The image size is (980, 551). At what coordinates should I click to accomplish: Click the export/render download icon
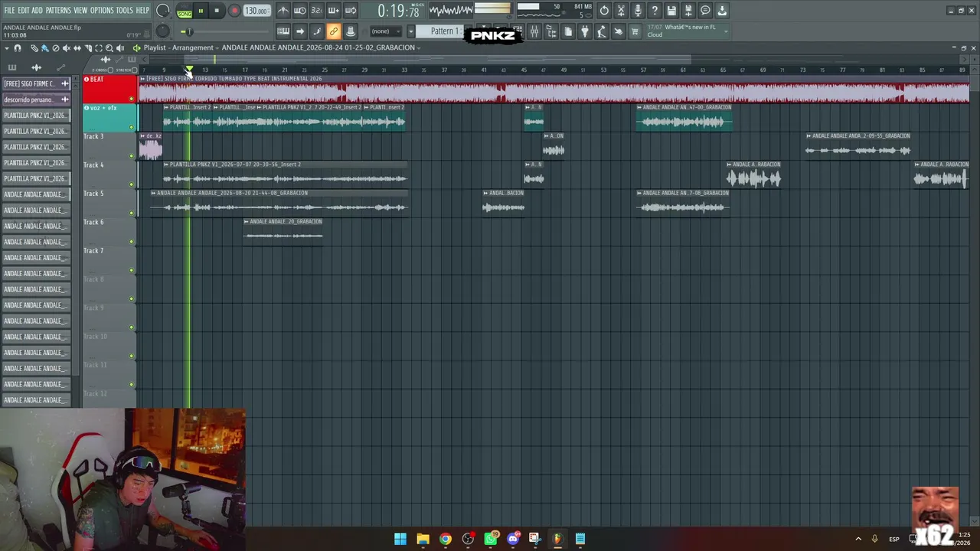[x=722, y=11]
